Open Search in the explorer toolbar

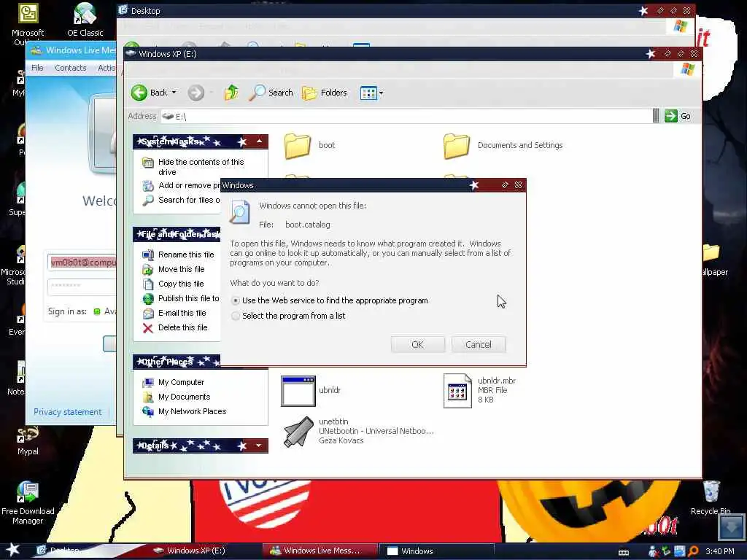(271, 93)
